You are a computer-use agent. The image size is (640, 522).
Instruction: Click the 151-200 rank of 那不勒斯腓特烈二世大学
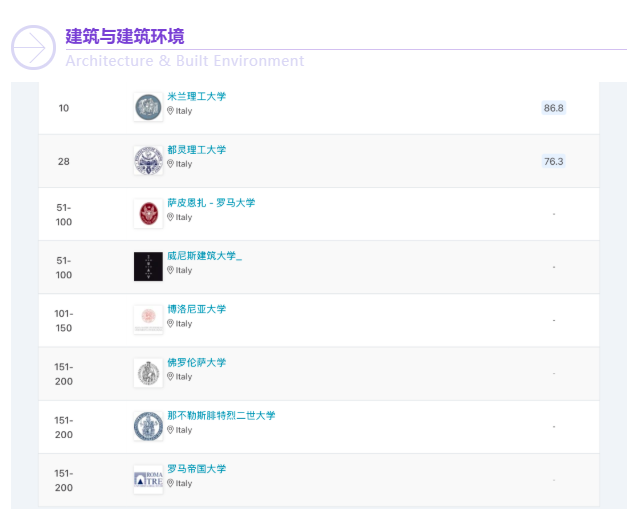[x=64, y=427]
